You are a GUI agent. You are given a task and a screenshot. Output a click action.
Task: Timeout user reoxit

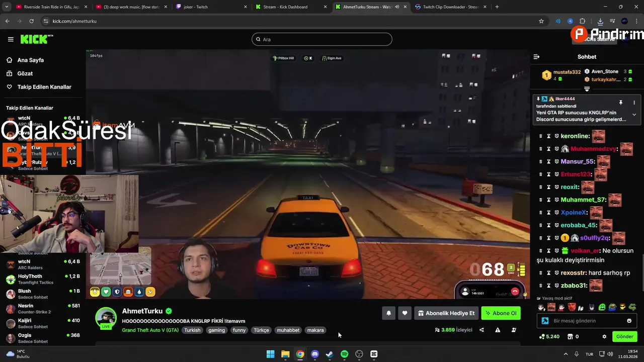click(549, 187)
